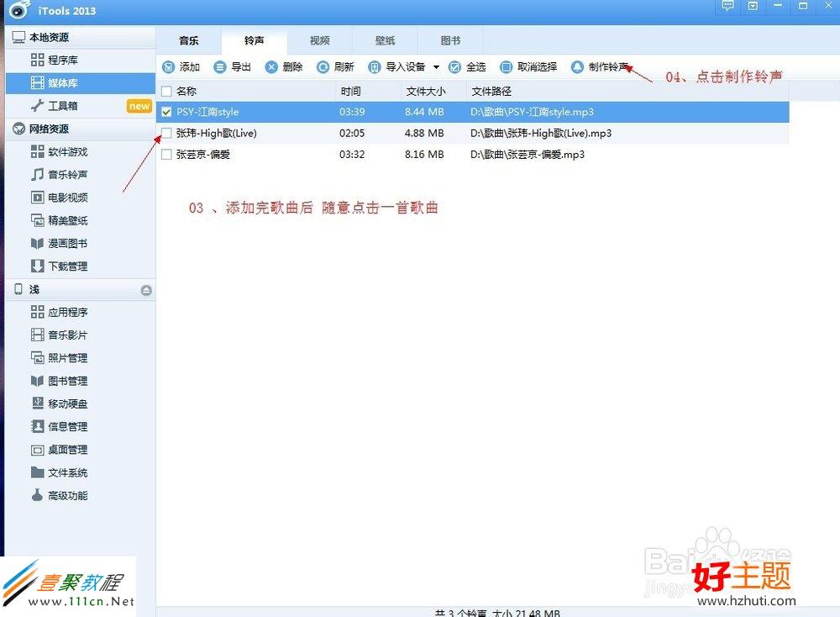Screen dimensions: 840x617
Task: Click the 取消选择 (Deselect) icon
Action: [x=507, y=67]
